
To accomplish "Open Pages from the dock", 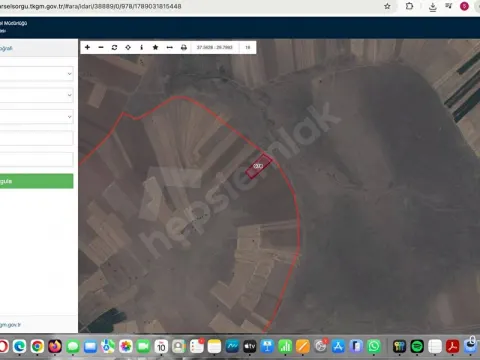I will click(x=303, y=347).
